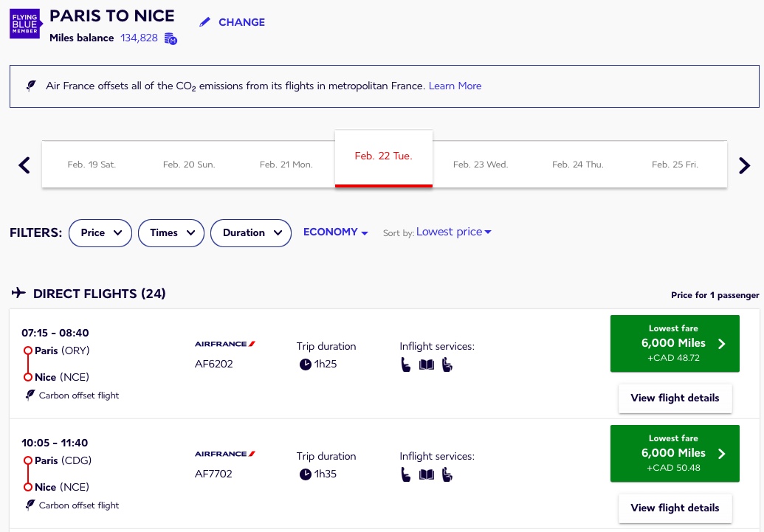Click Air France logo for AF7702
Screen dimensions: 764x532
[225, 454]
